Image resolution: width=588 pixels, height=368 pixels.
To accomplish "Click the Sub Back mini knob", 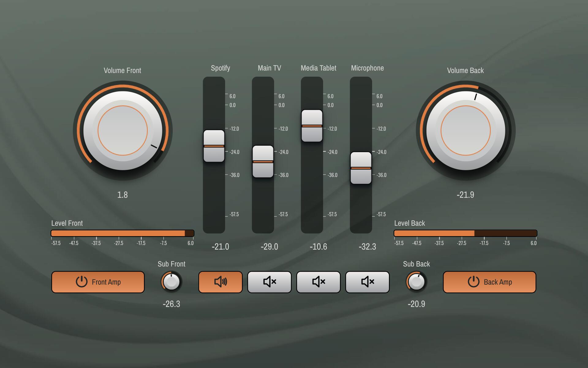I will pyautogui.click(x=416, y=282).
